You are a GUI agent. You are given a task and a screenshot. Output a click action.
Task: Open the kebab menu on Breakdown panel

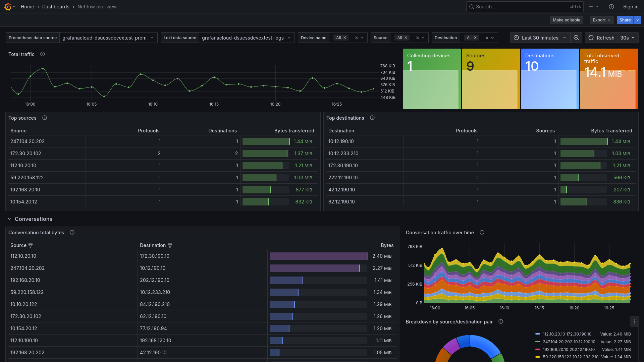635,321
